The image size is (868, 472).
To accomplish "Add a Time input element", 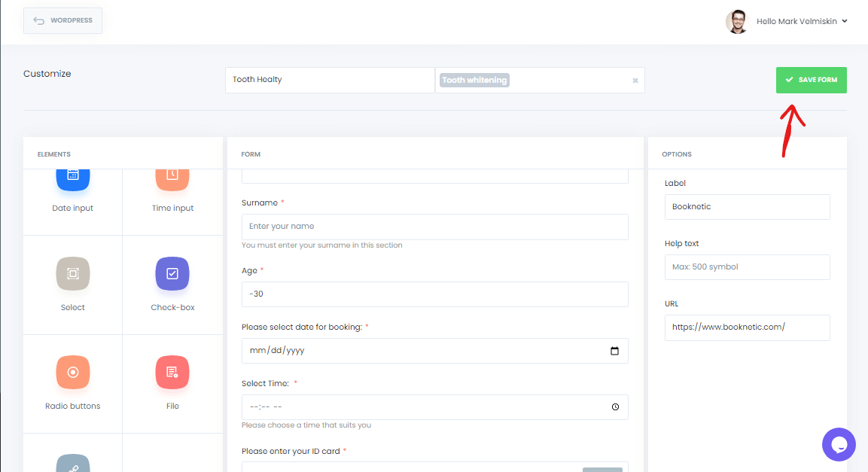I will point(172,191).
